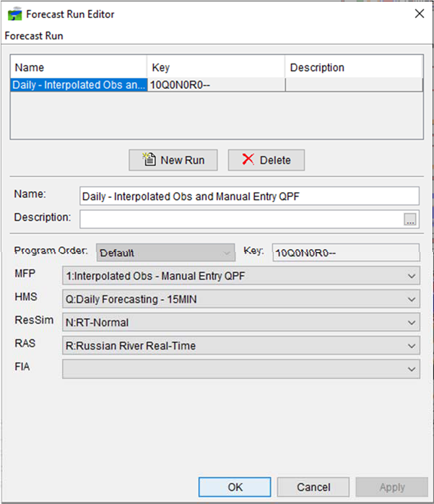Open description editor ellipsis button

pos(410,220)
